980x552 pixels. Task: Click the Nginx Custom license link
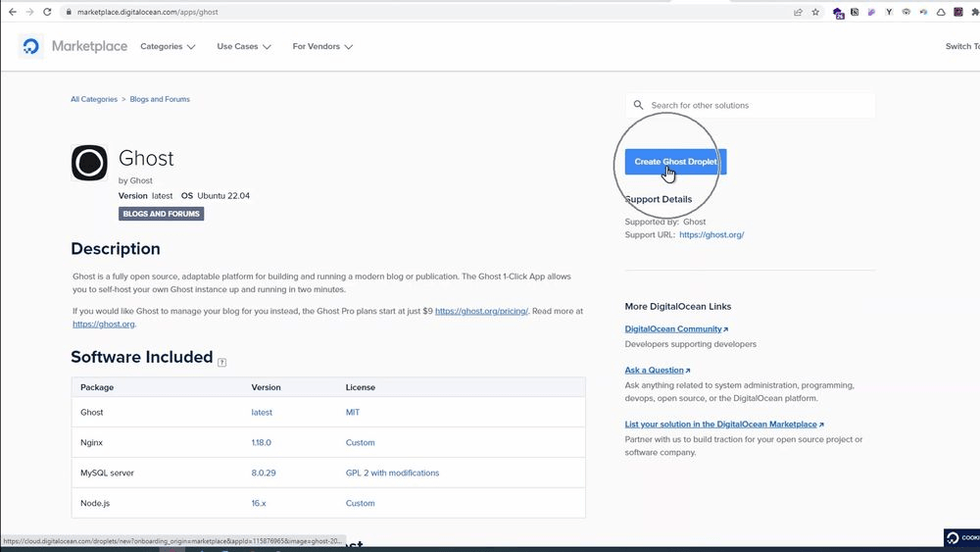coord(360,442)
